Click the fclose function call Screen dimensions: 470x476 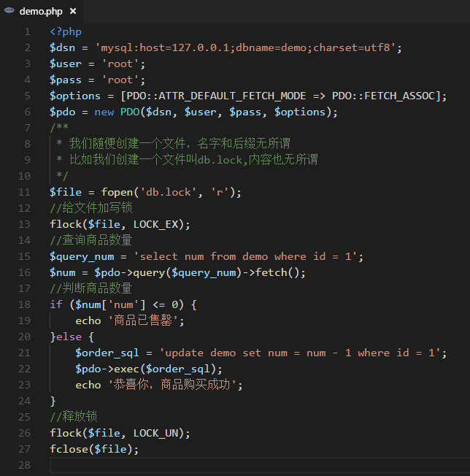point(69,449)
